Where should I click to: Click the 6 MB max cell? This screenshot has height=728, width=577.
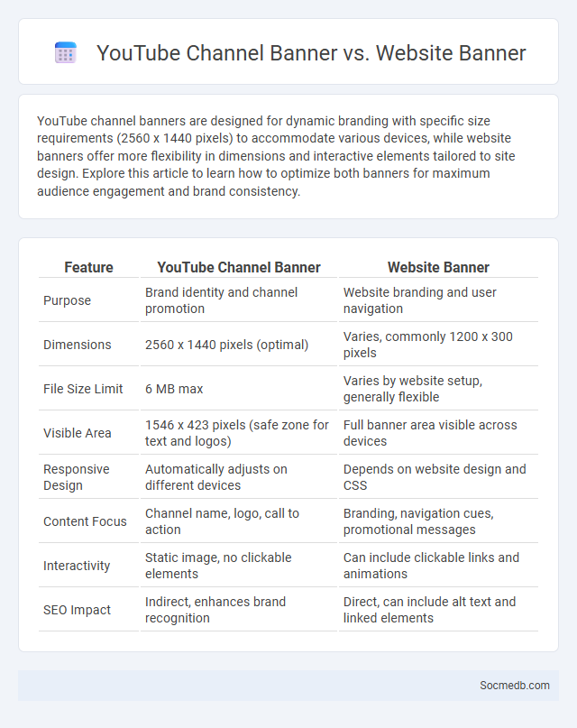coord(238,389)
